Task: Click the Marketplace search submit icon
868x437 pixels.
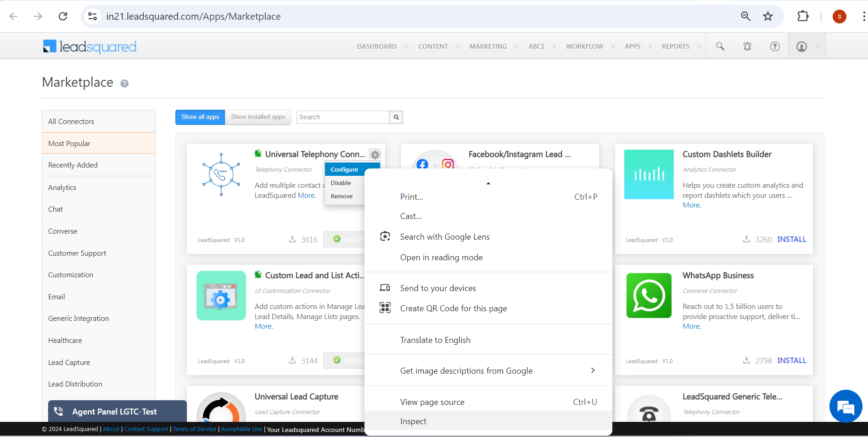Action: pos(396,118)
